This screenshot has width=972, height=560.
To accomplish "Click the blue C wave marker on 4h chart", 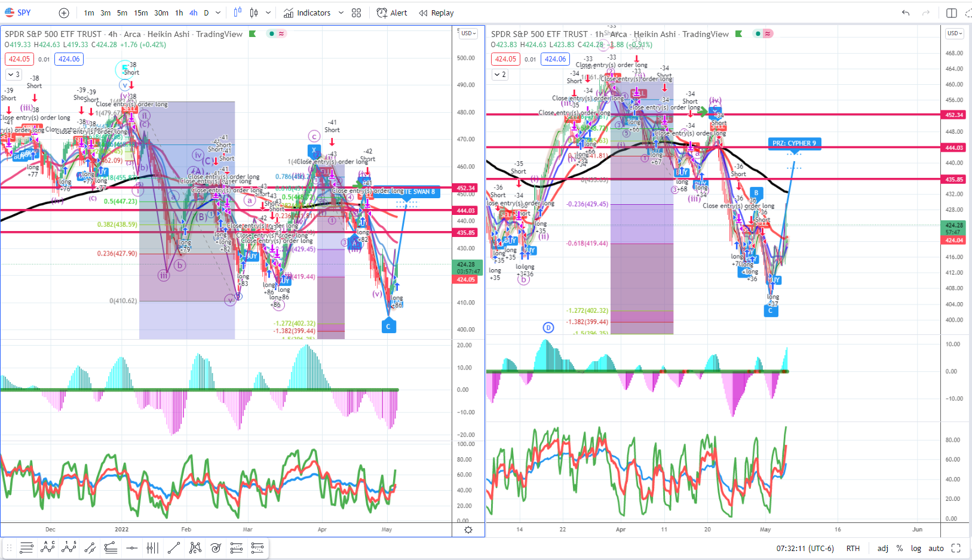I will (x=388, y=326).
